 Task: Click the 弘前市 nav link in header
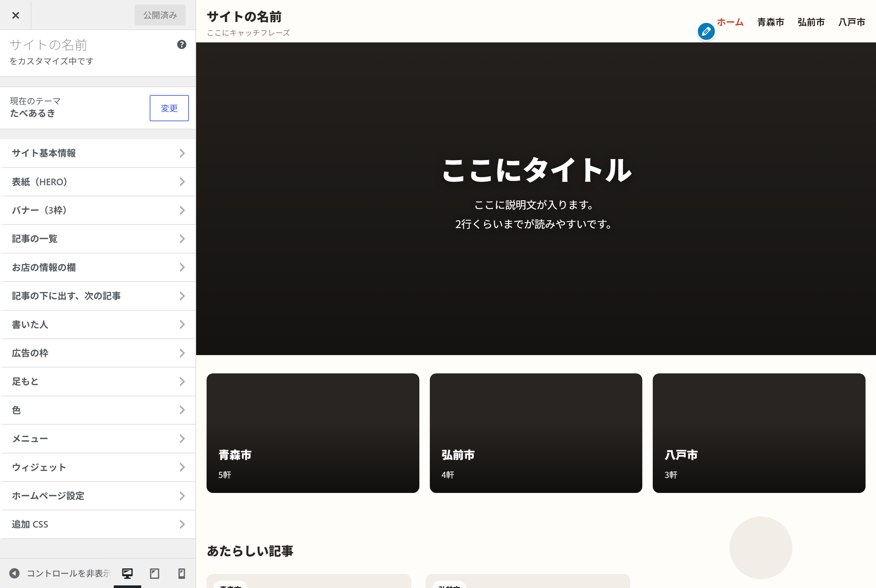(x=811, y=22)
